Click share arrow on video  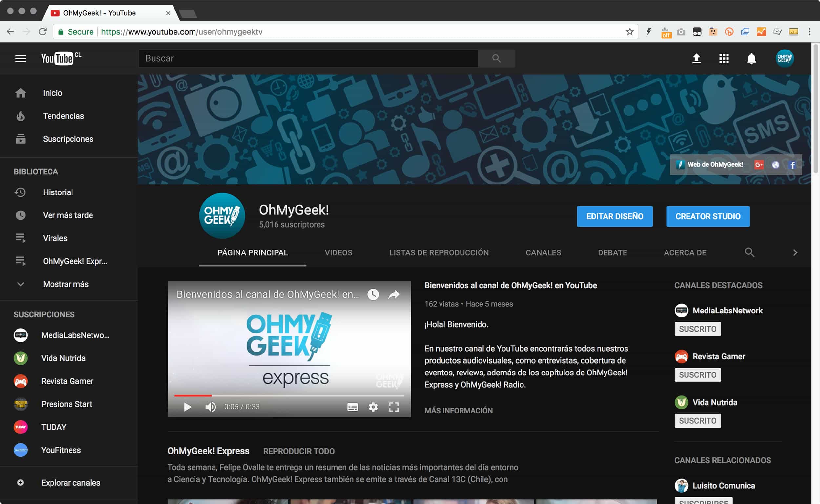click(394, 294)
